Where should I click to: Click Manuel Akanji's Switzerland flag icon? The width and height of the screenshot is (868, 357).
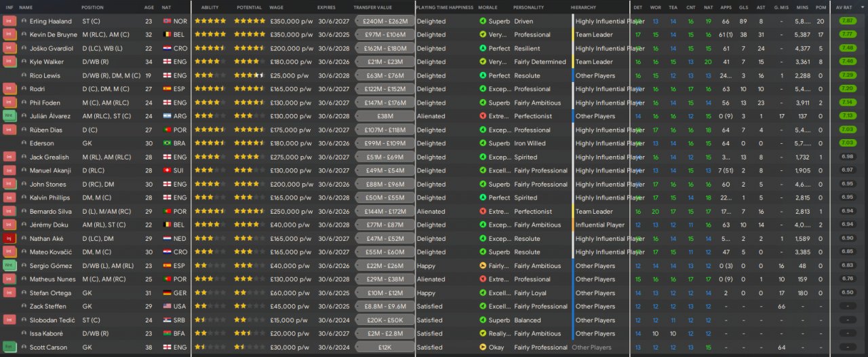click(x=167, y=170)
